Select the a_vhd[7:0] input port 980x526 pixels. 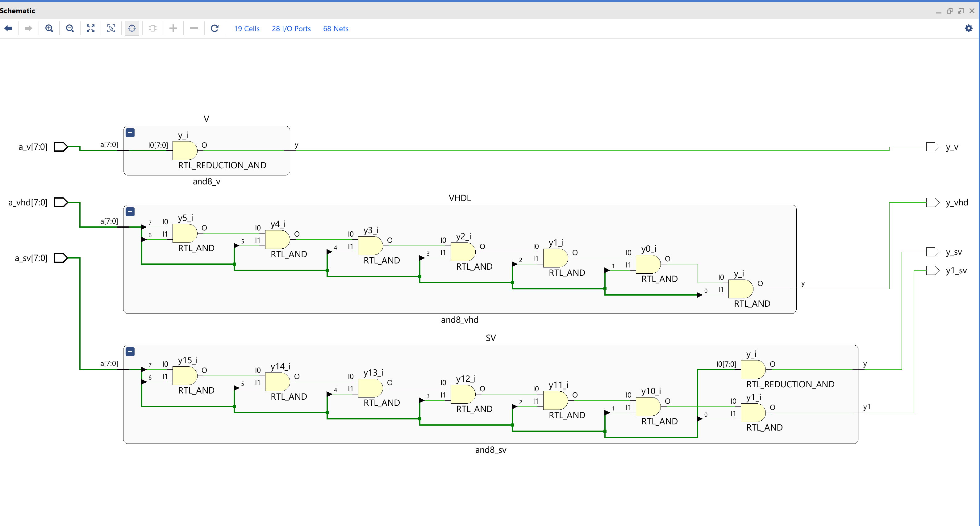[x=61, y=203]
